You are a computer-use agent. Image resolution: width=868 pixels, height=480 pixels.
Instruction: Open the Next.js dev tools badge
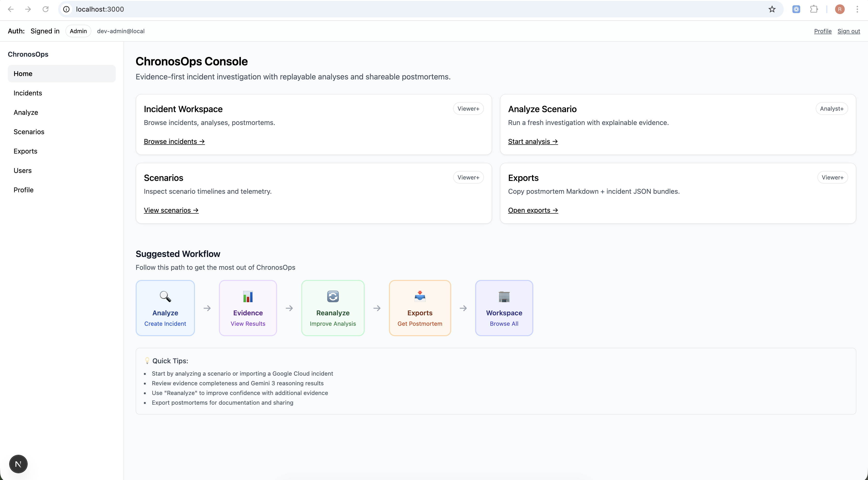[x=18, y=464]
